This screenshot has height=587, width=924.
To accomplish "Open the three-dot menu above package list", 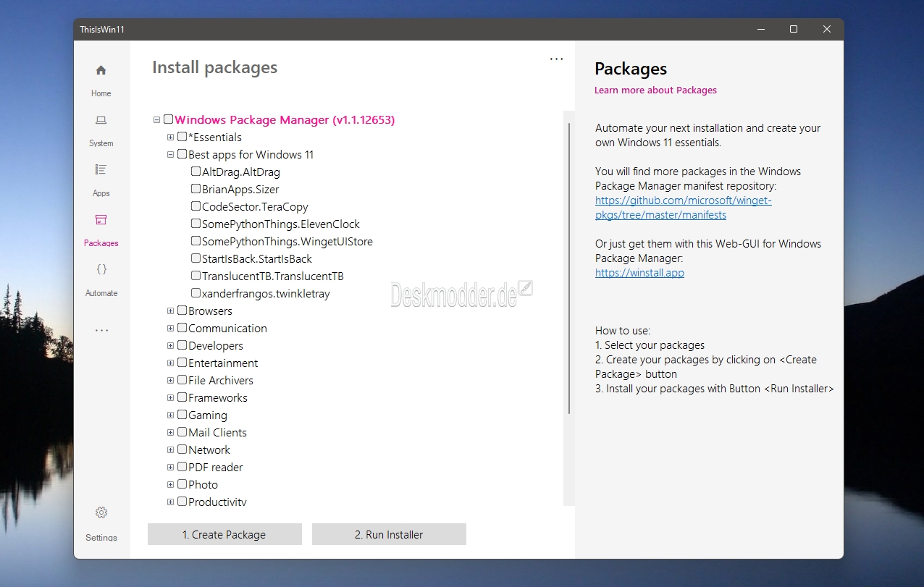I will tap(556, 59).
